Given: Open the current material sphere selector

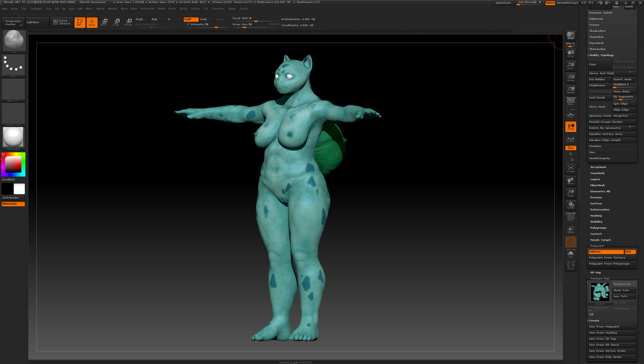Looking at the screenshot, I should [14, 138].
